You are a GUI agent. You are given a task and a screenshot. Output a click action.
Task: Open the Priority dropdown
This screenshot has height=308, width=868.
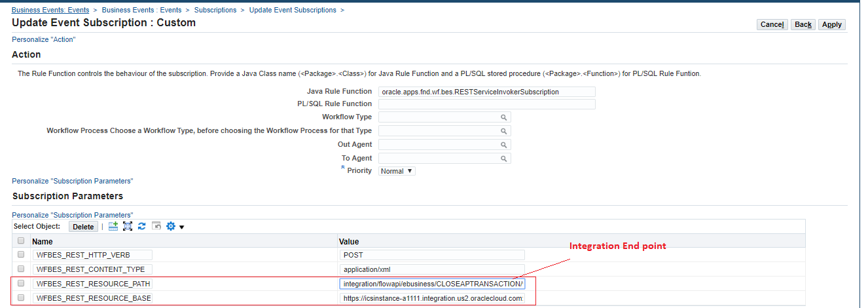point(397,171)
